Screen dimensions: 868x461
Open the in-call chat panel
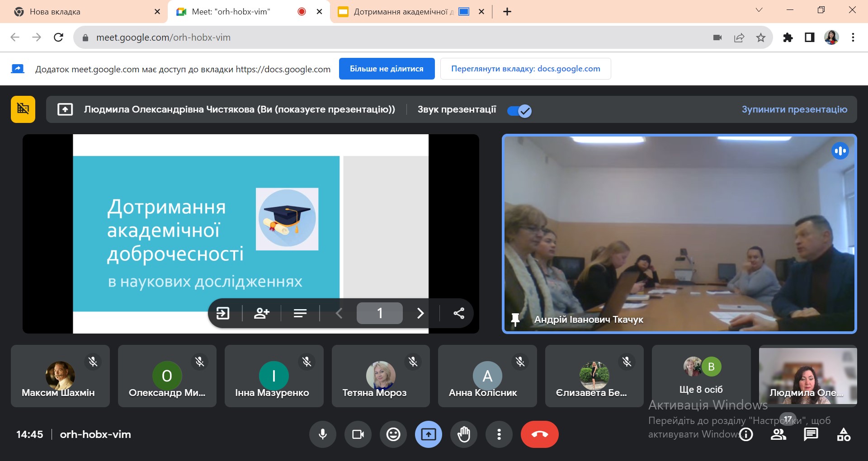(x=811, y=435)
